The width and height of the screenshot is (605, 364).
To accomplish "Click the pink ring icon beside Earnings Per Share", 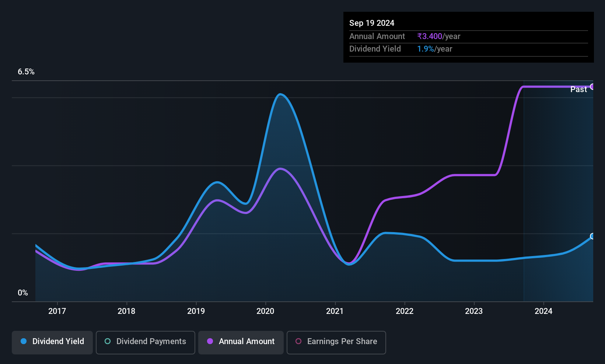I will [298, 342].
